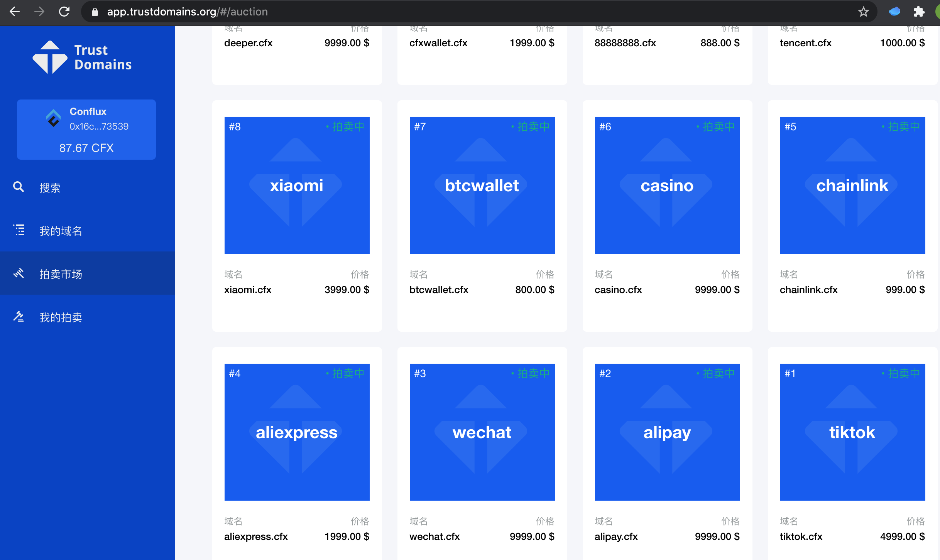The width and height of the screenshot is (940, 560).
Task: Open 我的域名 menu item
Action: pos(88,231)
